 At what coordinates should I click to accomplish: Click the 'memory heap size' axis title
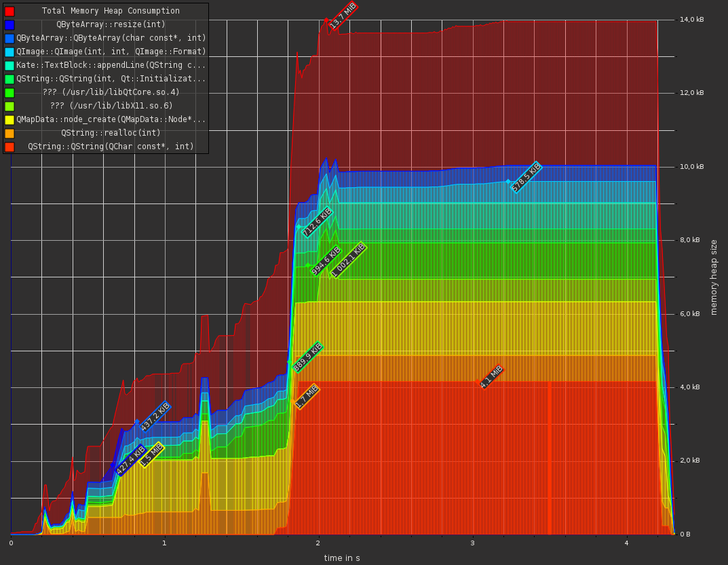coord(714,277)
